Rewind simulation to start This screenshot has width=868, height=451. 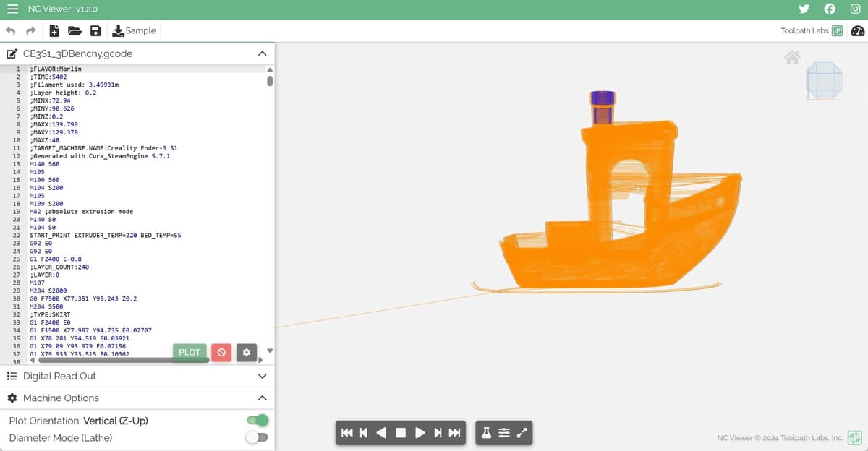(347, 433)
